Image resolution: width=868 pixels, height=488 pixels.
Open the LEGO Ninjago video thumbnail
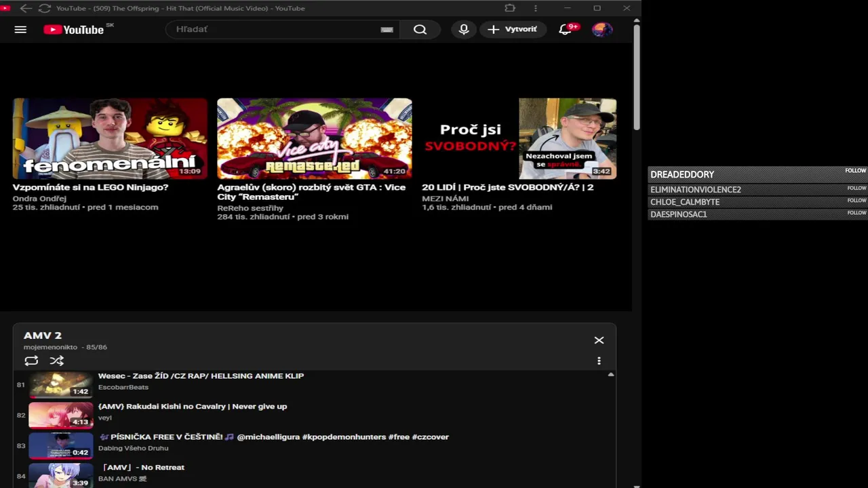tap(110, 138)
